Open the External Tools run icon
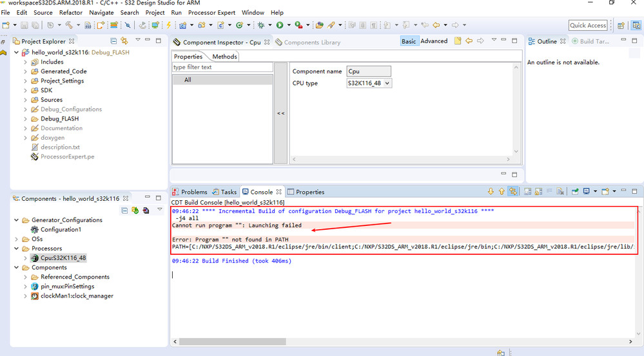644x356 pixels. [x=298, y=25]
